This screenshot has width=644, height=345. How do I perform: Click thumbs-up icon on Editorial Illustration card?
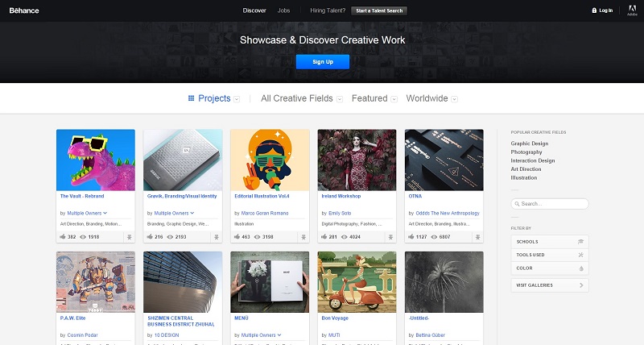[x=237, y=237]
